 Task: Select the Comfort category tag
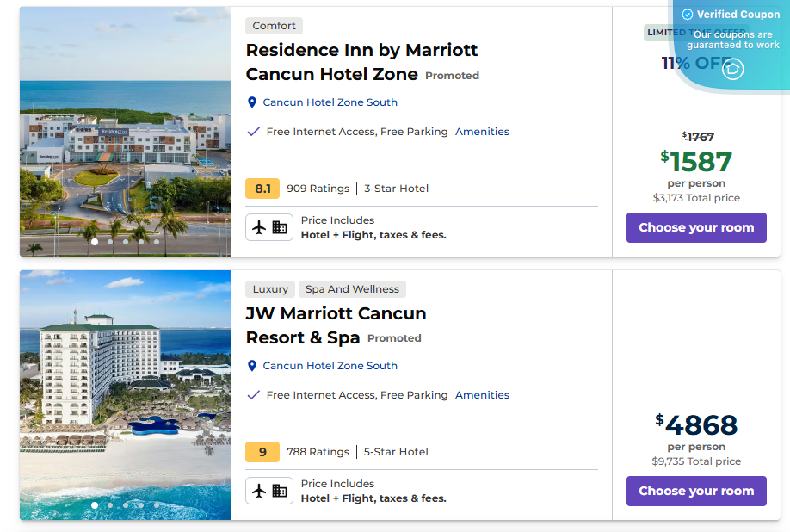274,25
